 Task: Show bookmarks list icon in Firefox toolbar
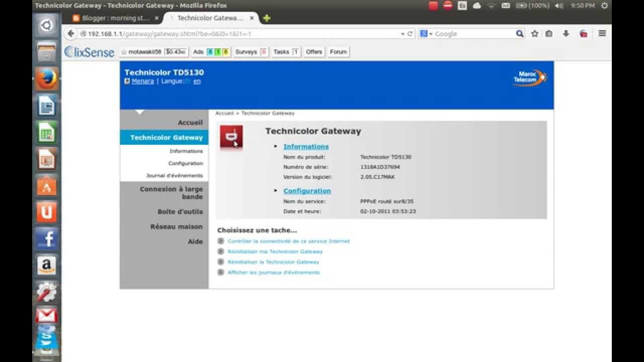[549, 34]
